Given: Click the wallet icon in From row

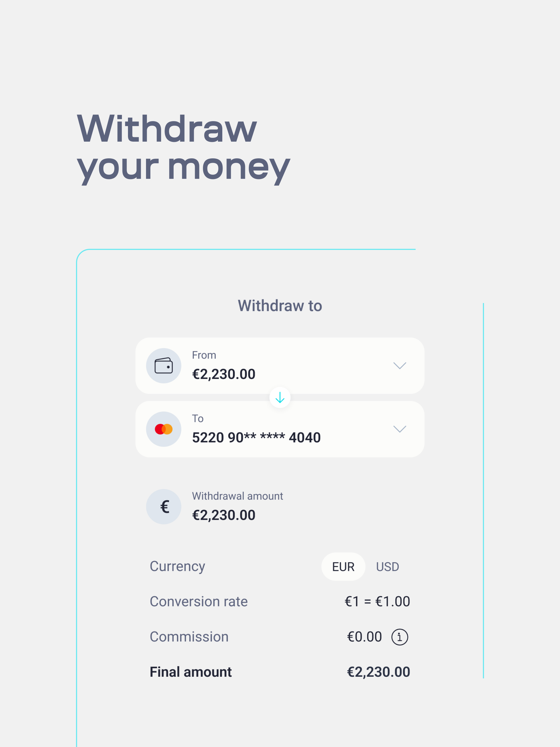Looking at the screenshot, I should coord(164,366).
